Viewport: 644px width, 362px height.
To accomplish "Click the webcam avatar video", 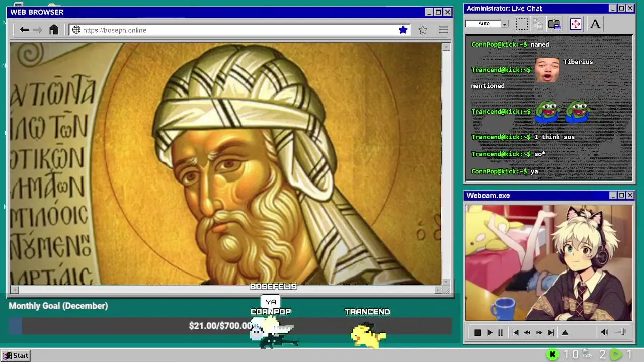I will coord(549,262).
